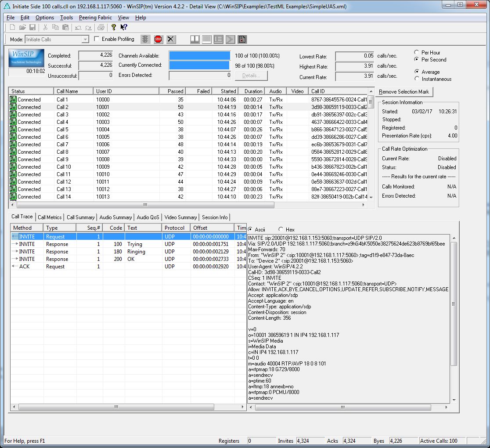Click the SIP message pane vertical scrollbar

pyautogui.click(x=454, y=303)
